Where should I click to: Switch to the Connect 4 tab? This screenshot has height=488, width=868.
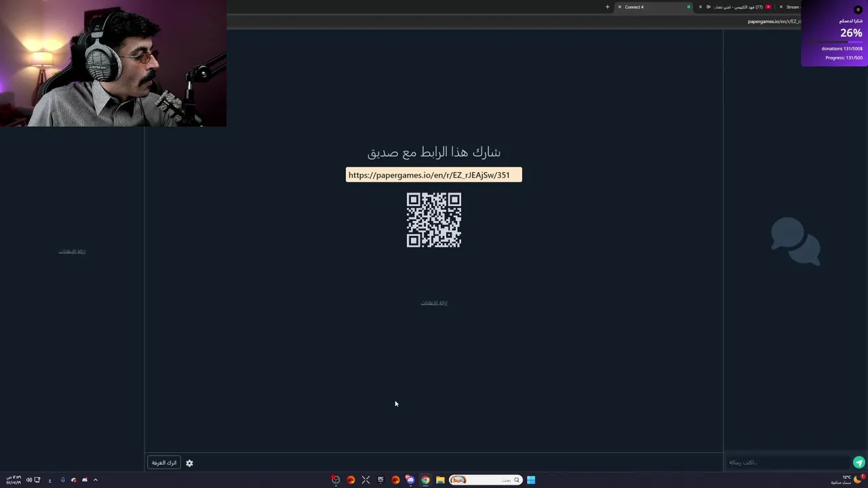(654, 7)
